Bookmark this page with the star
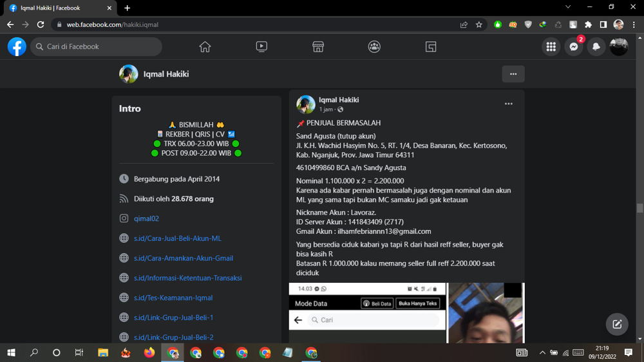 click(479, 24)
